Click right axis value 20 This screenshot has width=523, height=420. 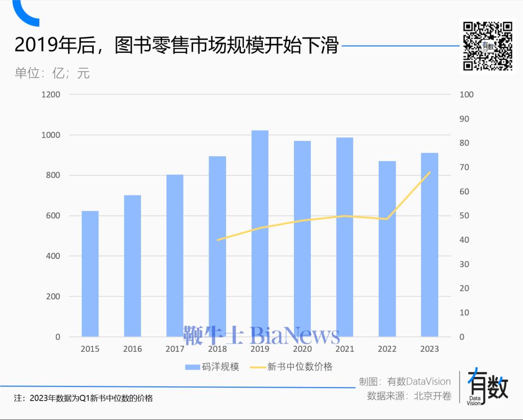click(x=464, y=288)
